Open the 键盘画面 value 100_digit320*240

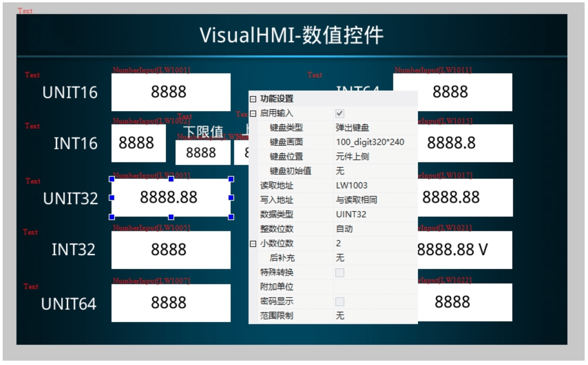370,142
